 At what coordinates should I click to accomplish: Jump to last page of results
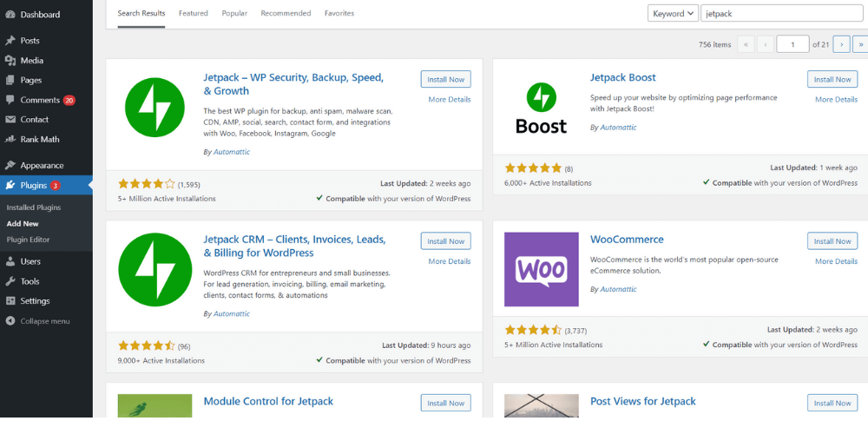pyautogui.click(x=860, y=44)
